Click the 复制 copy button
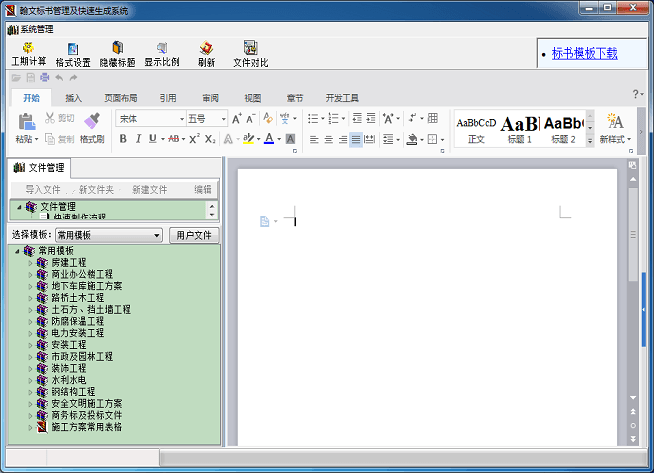This screenshot has width=654, height=473. coord(59,139)
